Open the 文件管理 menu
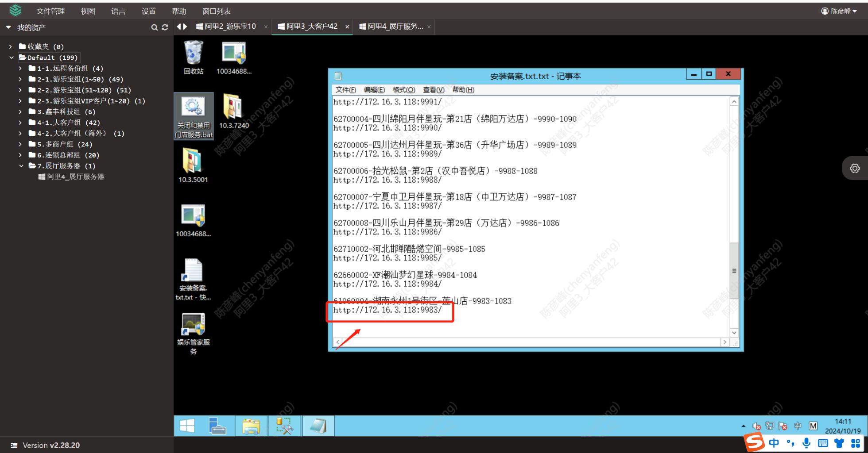The width and height of the screenshot is (868, 453). [x=50, y=11]
